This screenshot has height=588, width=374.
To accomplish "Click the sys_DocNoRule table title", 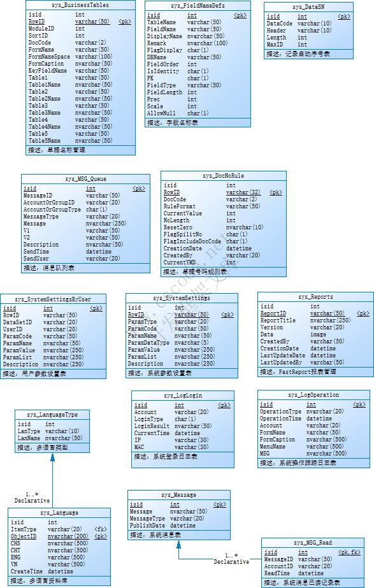I will tap(223, 176).
